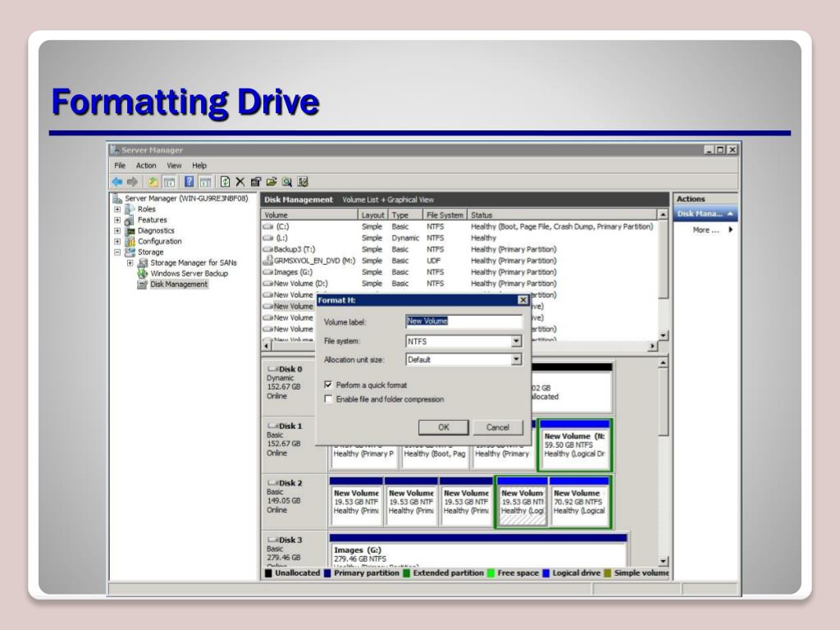Click the drive icon beside Backup3 (T:)
This screenshot has height=630, width=840.
(x=268, y=249)
